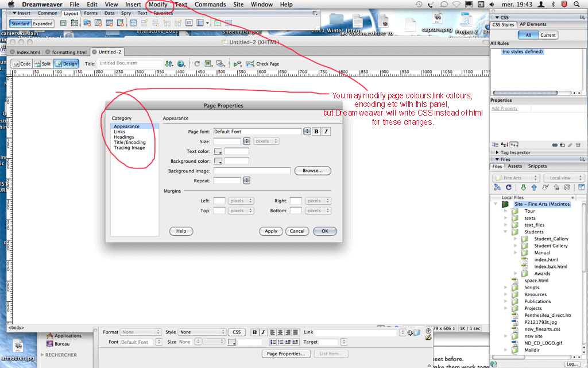
Task: Click Bold button beside Page font
Action: coord(316,132)
